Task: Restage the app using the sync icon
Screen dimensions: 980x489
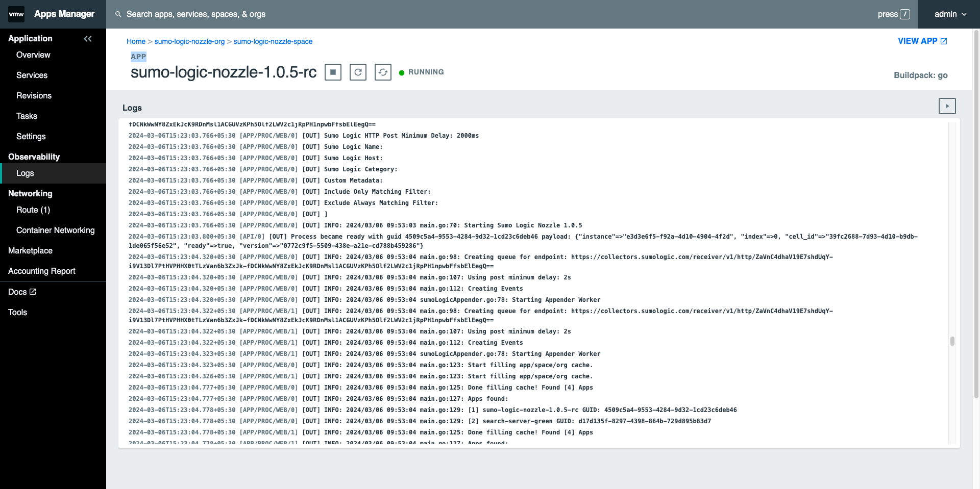Action: 383,72
